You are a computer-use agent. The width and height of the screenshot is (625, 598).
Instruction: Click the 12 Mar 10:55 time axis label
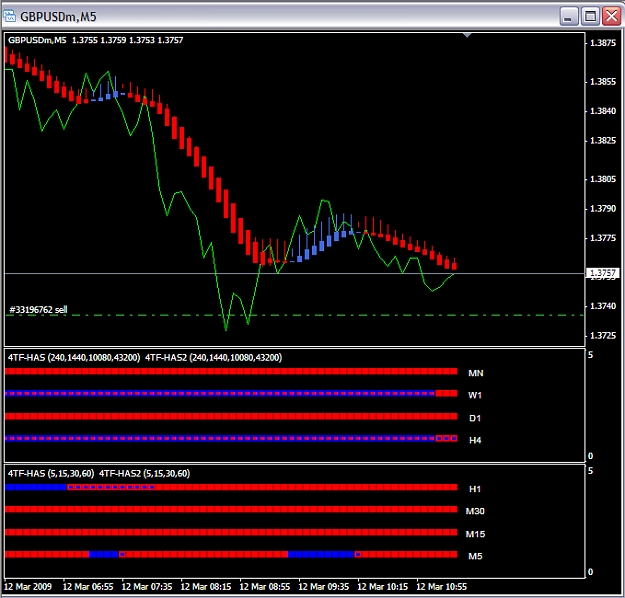[442, 586]
